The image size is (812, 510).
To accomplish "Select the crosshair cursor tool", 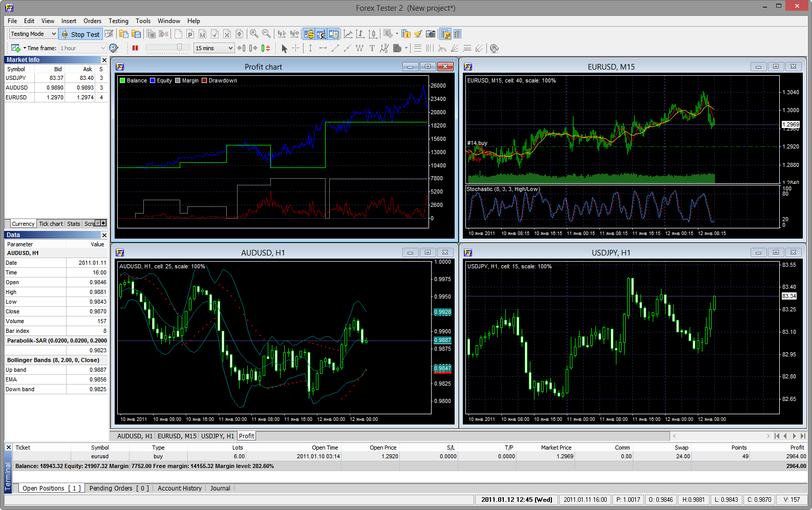I will 296,48.
